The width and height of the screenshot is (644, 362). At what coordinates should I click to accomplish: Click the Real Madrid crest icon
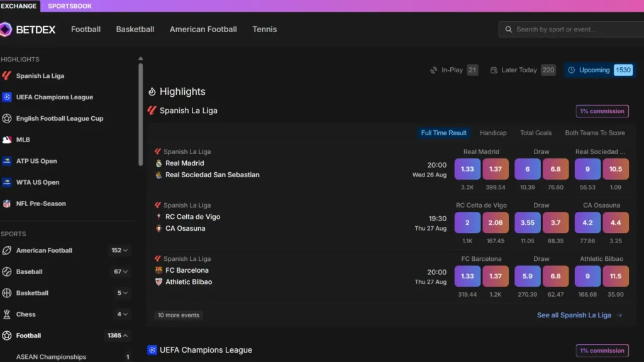click(x=158, y=163)
